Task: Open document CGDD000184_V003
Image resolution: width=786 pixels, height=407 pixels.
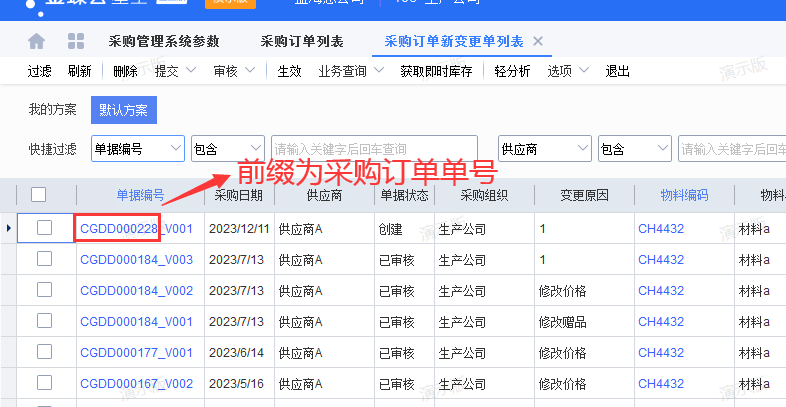Action: 136,260
